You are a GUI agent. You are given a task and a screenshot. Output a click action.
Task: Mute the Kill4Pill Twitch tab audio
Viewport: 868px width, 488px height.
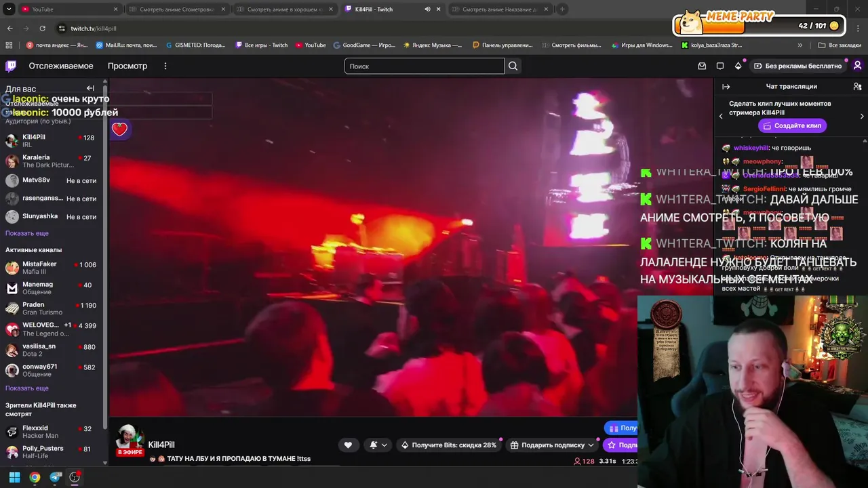427,9
